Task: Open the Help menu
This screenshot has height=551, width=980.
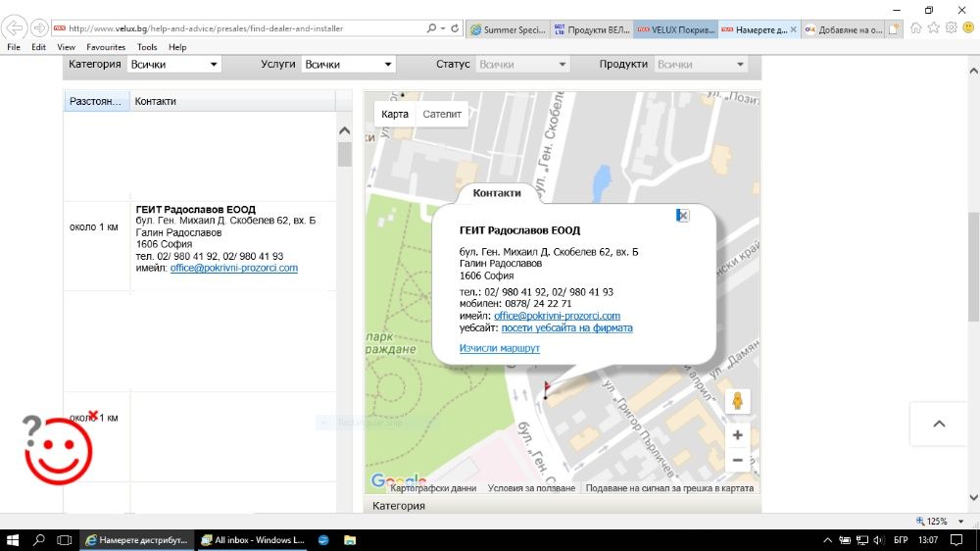Action: (177, 47)
